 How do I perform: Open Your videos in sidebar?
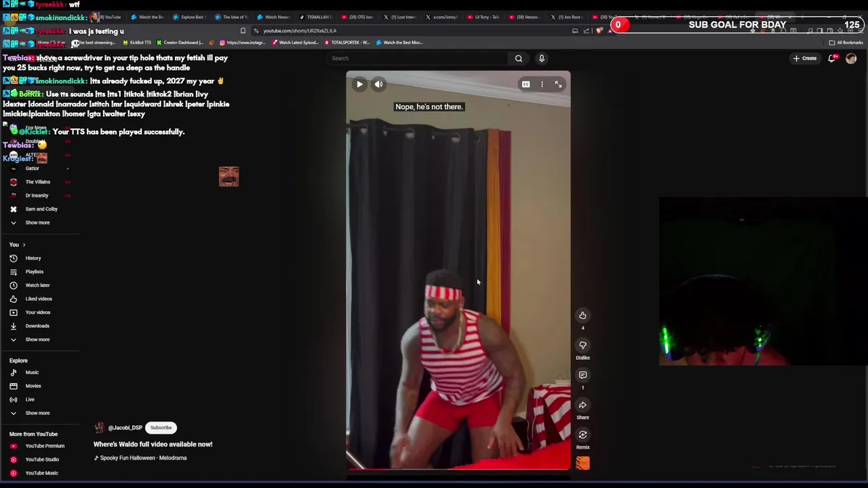[x=37, y=312]
